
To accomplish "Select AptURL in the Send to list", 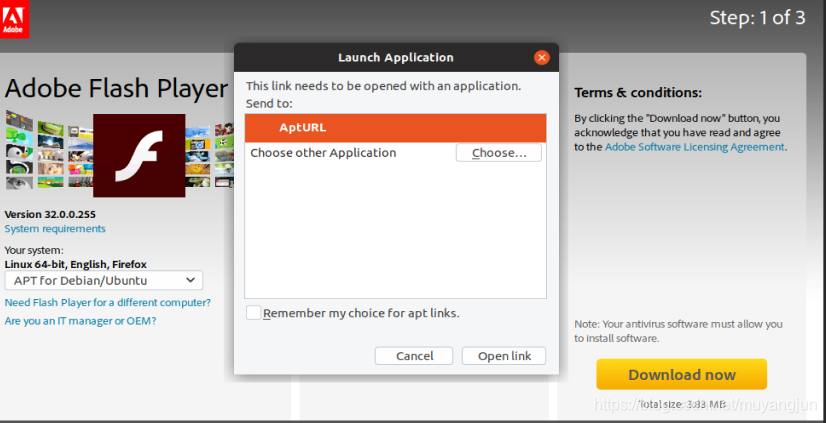I will (x=395, y=127).
